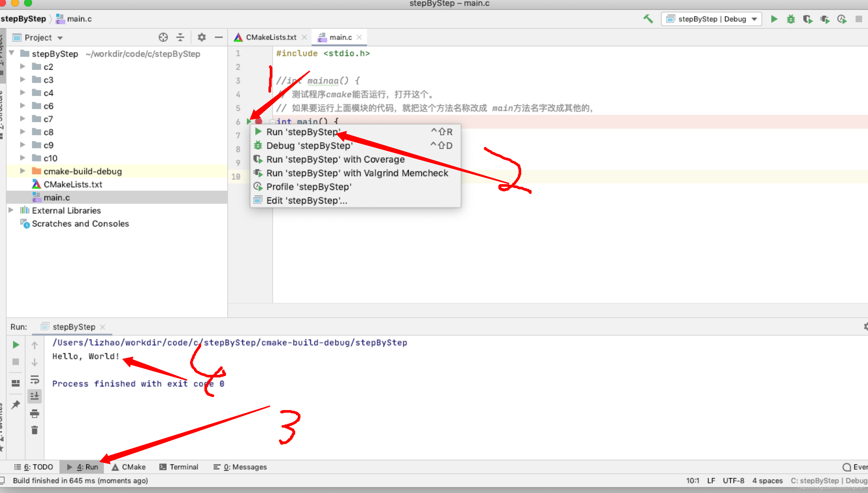Click Run with Coverage toolbar icon
This screenshot has height=493, width=868.
coord(808,19)
